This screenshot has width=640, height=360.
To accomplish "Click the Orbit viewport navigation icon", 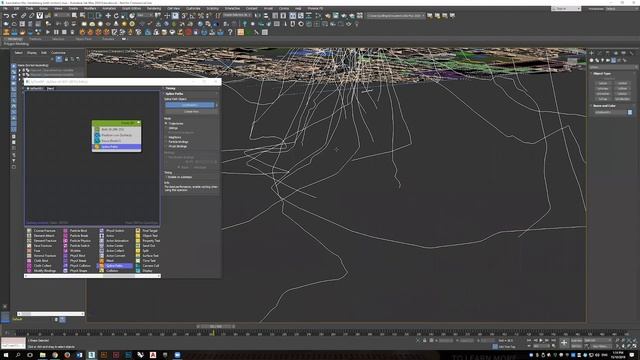I will [629, 346].
